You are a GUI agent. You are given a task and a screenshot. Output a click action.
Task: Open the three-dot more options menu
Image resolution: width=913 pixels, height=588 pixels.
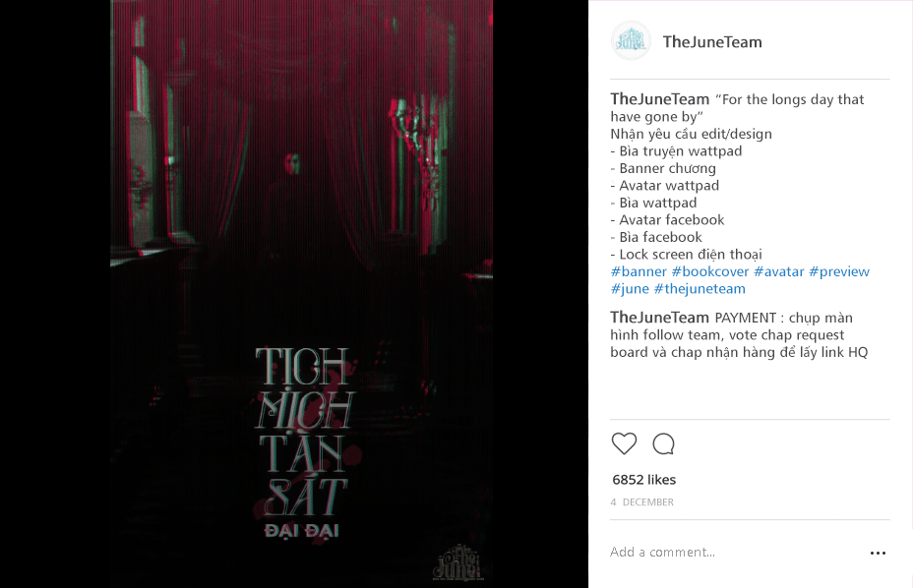(878, 553)
